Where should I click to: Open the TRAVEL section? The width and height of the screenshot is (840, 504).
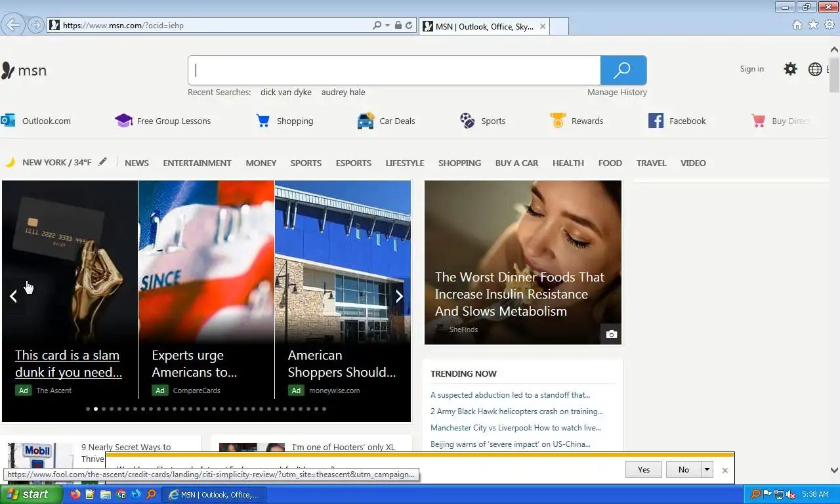(x=651, y=163)
